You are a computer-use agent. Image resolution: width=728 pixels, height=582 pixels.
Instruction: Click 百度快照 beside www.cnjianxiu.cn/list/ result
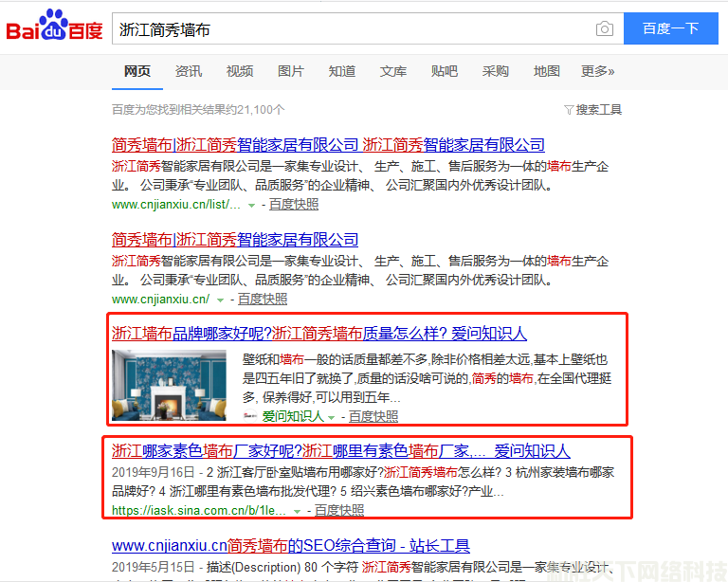(294, 205)
